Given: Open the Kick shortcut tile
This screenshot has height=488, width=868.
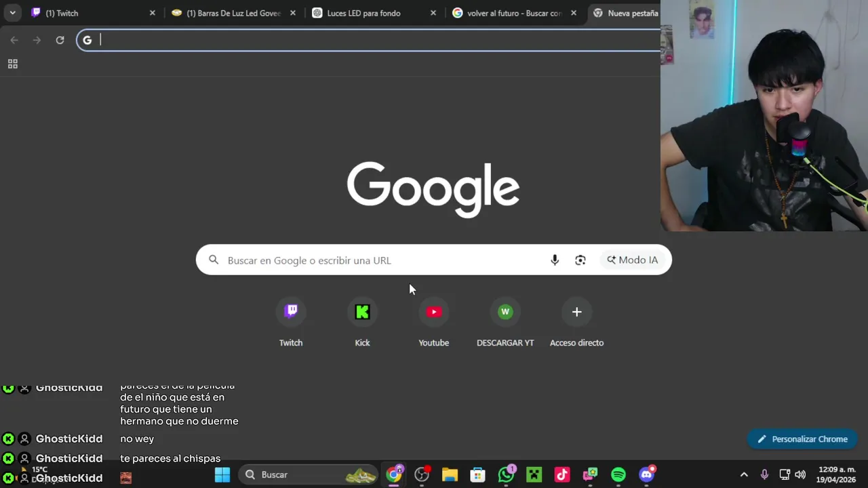Looking at the screenshot, I should [x=362, y=323].
